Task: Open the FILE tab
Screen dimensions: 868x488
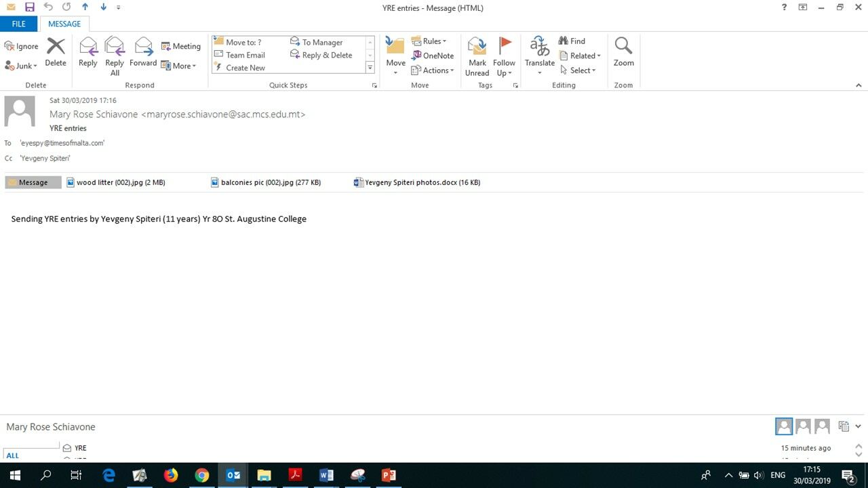Action: pos(19,24)
